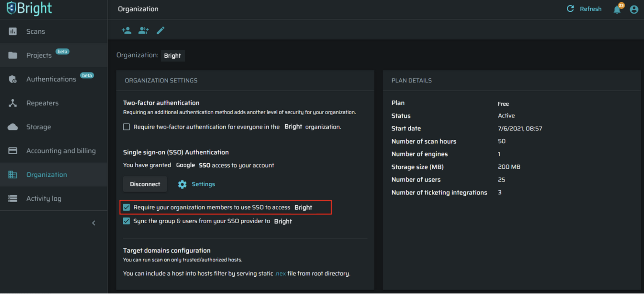Screen dimensions: 644x294
Task: Open Scans in the sidebar
Action: 36,32
